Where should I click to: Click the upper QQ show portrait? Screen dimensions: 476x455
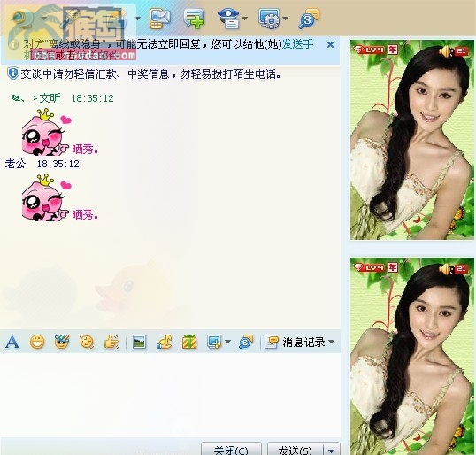click(x=412, y=140)
